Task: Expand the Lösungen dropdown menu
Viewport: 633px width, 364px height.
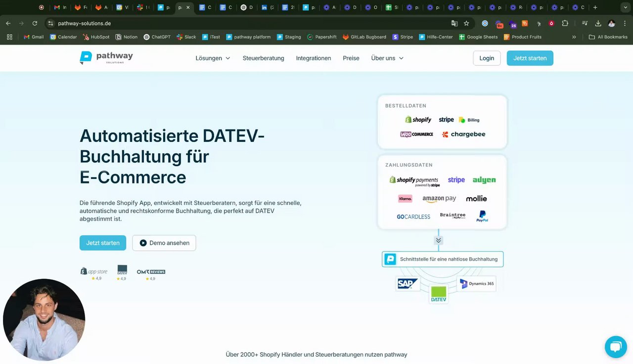Action: (x=213, y=58)
